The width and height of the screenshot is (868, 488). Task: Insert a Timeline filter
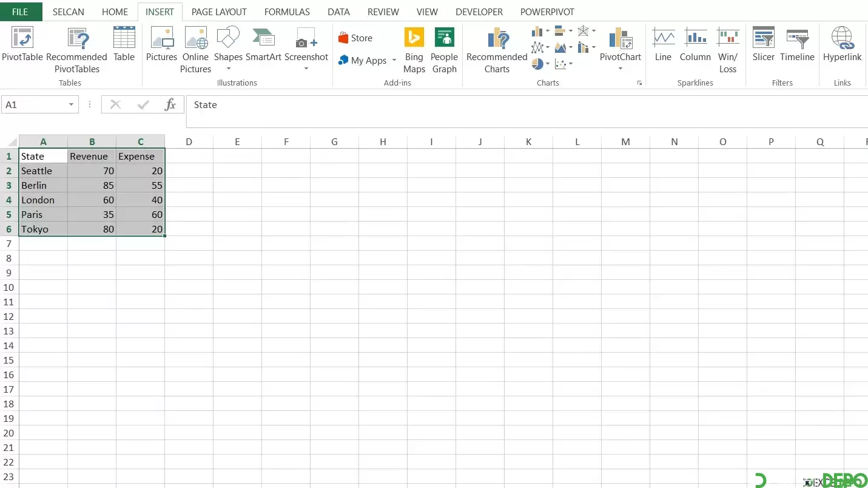tap(797, 44)
